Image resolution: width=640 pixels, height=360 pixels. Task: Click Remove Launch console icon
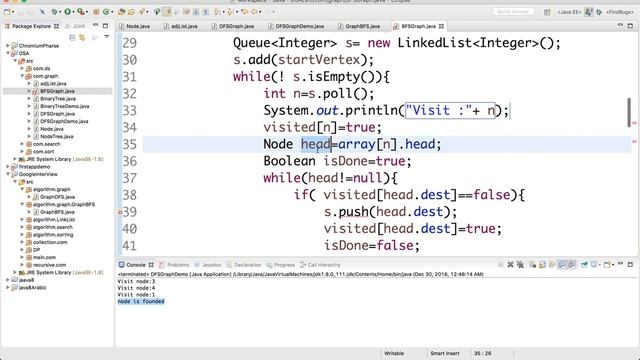click(510, 265)
